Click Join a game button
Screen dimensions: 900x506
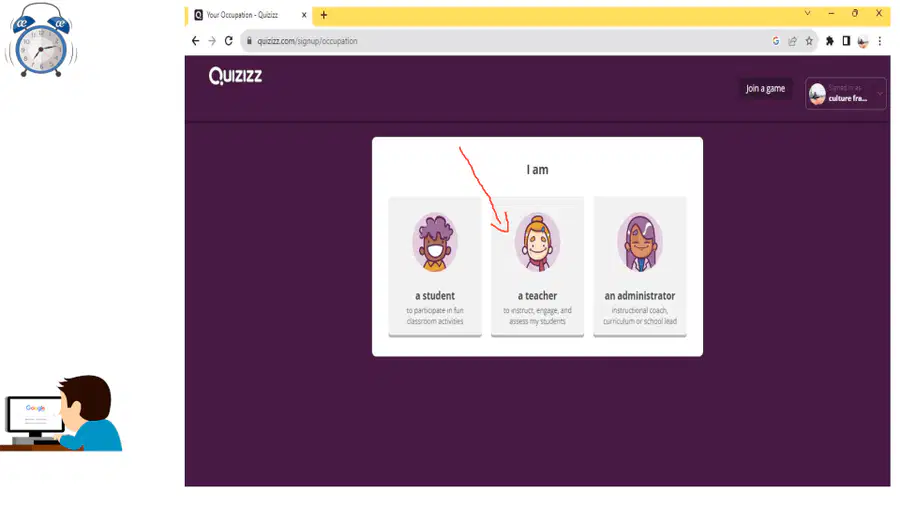coord(765,88)
